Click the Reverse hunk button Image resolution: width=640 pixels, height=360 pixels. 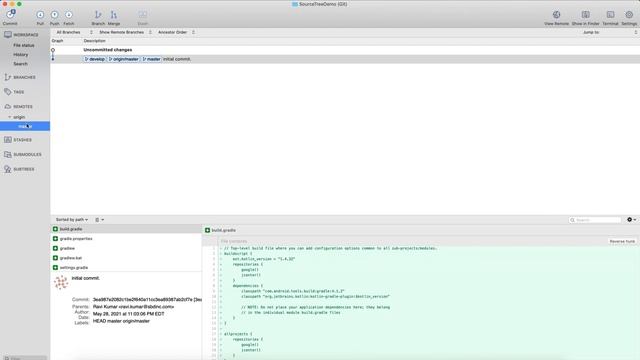tap(622, 241)
